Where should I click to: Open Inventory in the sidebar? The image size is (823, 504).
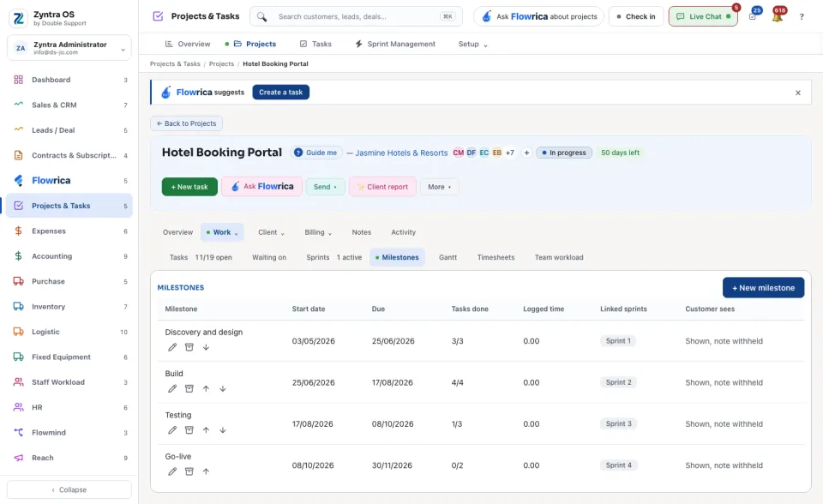(69, 307)
